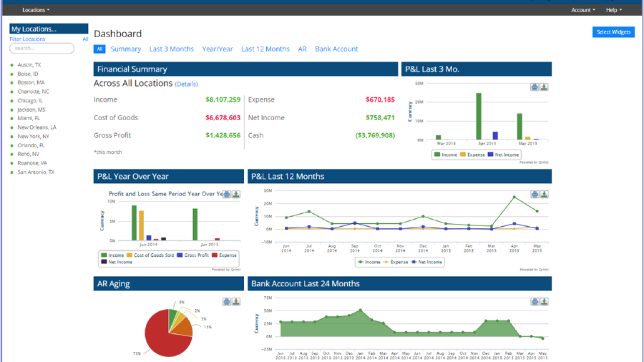Click the Select Widgets button
This screenshot has height=362, width=644.
pos(613,32)
